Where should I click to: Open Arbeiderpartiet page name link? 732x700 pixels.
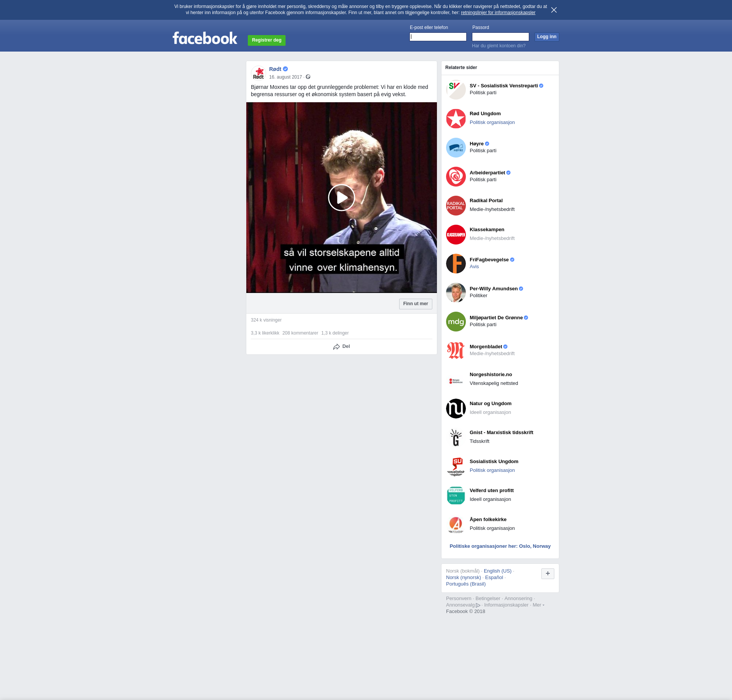pos(487,173)
